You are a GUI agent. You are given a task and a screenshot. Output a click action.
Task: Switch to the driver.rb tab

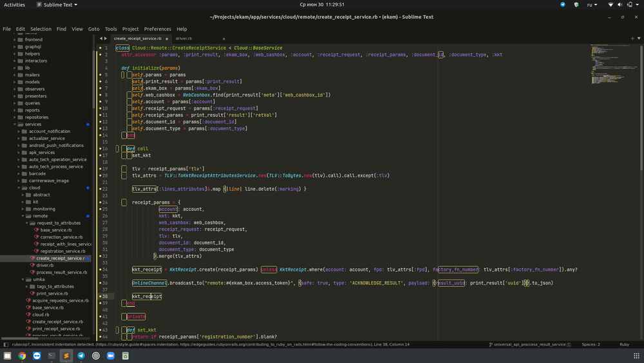click(184, 39)
